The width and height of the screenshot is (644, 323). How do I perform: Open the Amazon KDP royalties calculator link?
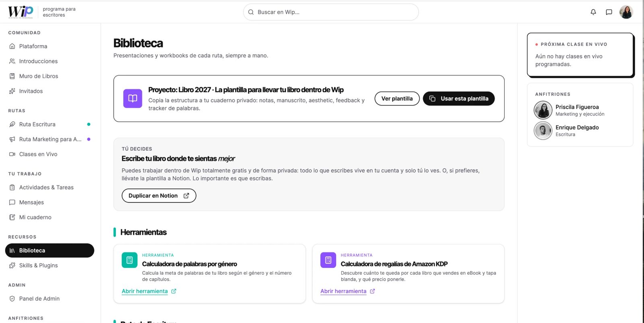[348, 291]
